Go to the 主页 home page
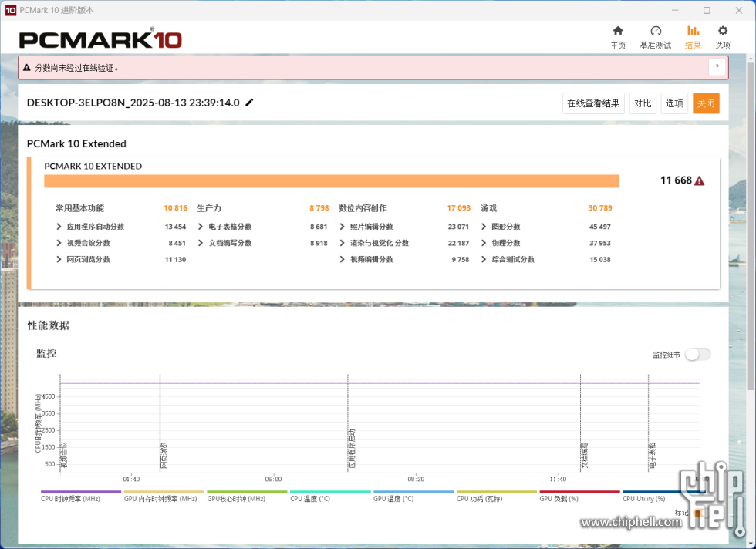The height and width of the screenshot is (549, 756). click(x=618, y=38)
